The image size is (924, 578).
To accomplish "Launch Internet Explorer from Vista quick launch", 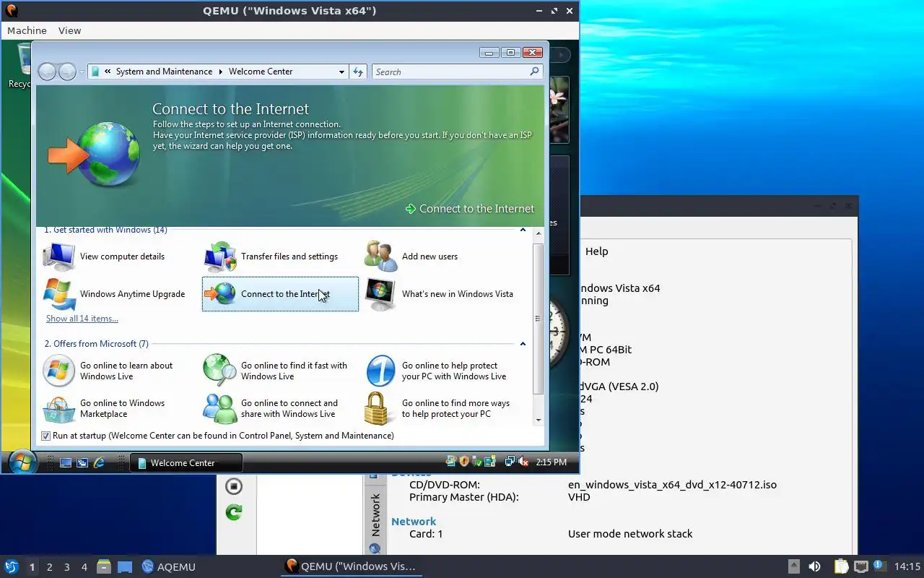I will pos(99,462).
